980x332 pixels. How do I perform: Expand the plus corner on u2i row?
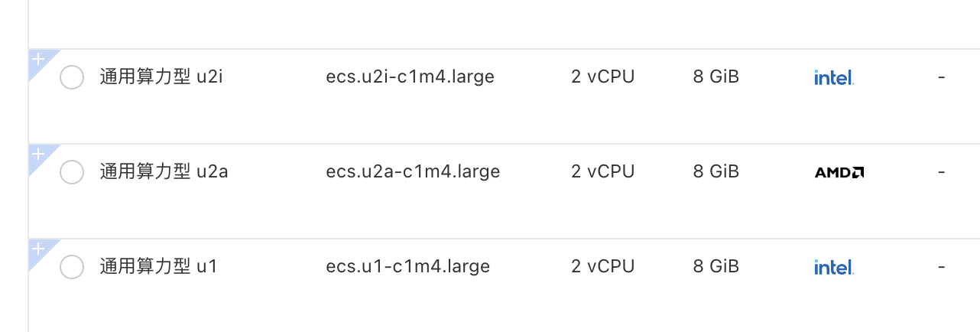(x=38, y=60)
